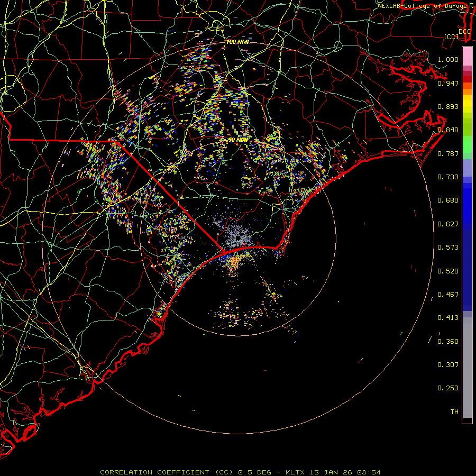Click the 0.467 scale label
The image size is (476, 476).
[x=448, y=295]
